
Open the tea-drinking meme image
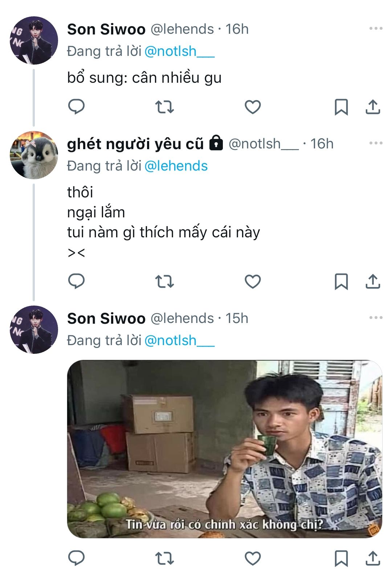tap(225, 449)
